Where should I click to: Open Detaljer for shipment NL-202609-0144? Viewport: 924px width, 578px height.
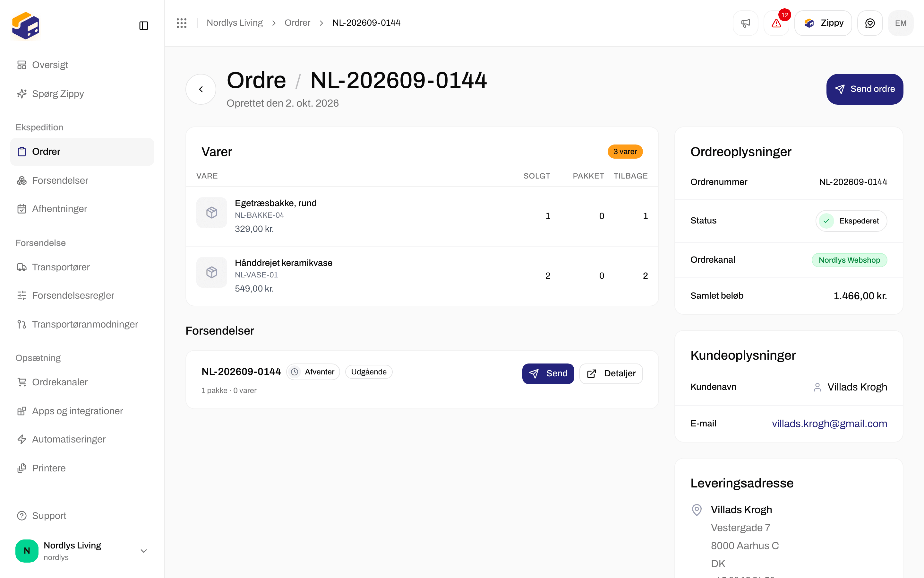coord(611,373)
